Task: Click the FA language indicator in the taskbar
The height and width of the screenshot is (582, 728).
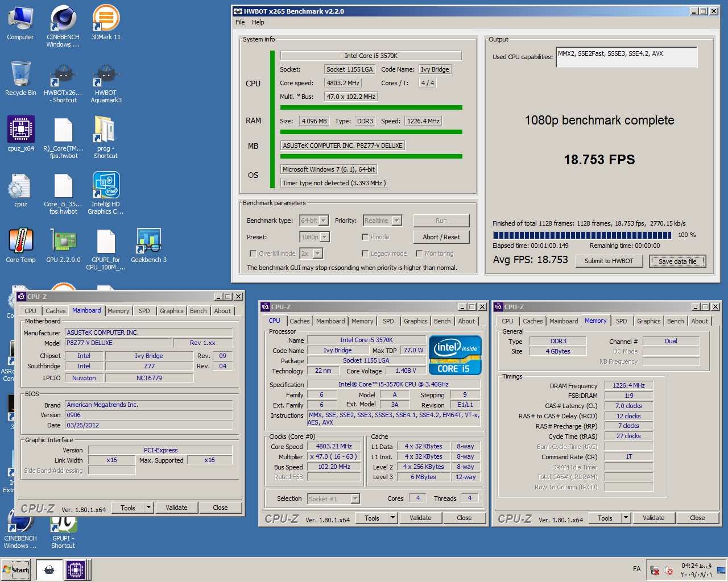Action: [x=636, y=569]
